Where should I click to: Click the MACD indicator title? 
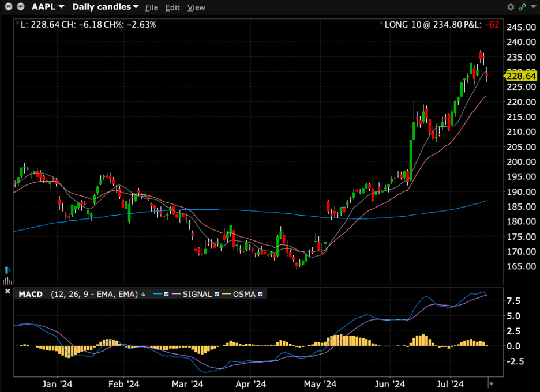(x=31, y=294)
